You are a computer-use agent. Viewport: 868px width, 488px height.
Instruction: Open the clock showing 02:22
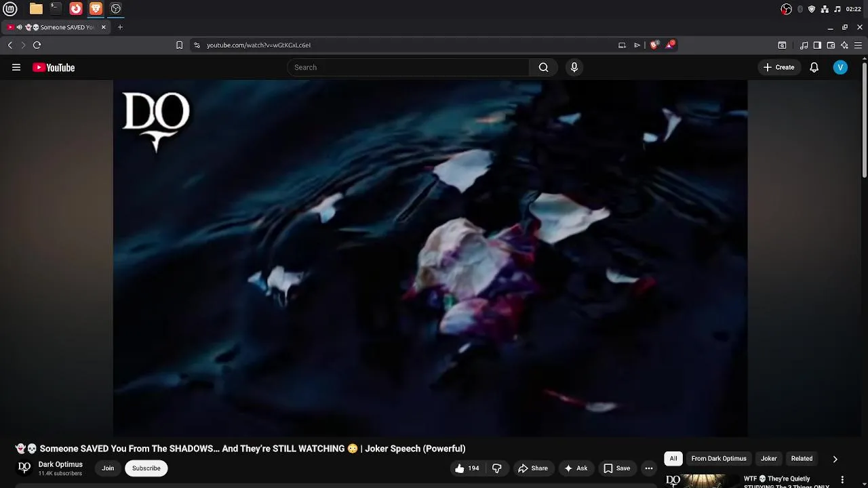coord(854,9)
